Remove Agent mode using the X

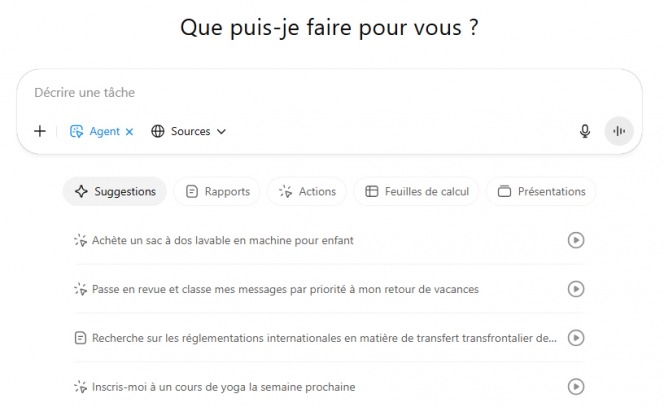(129, 131)
